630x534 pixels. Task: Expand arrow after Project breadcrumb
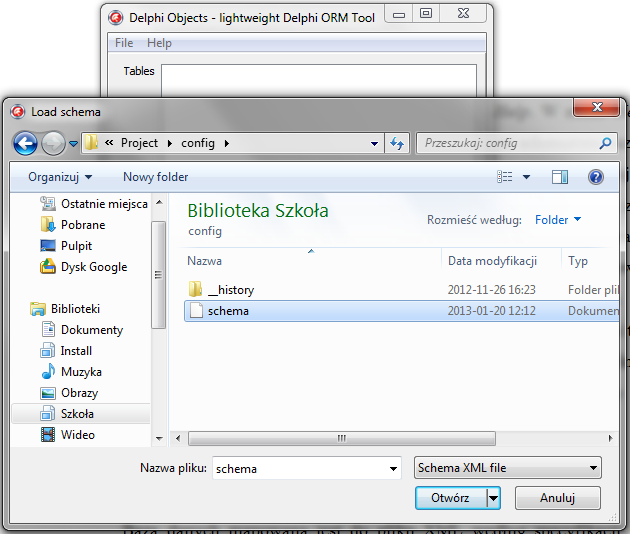click(x=170, y=143)
